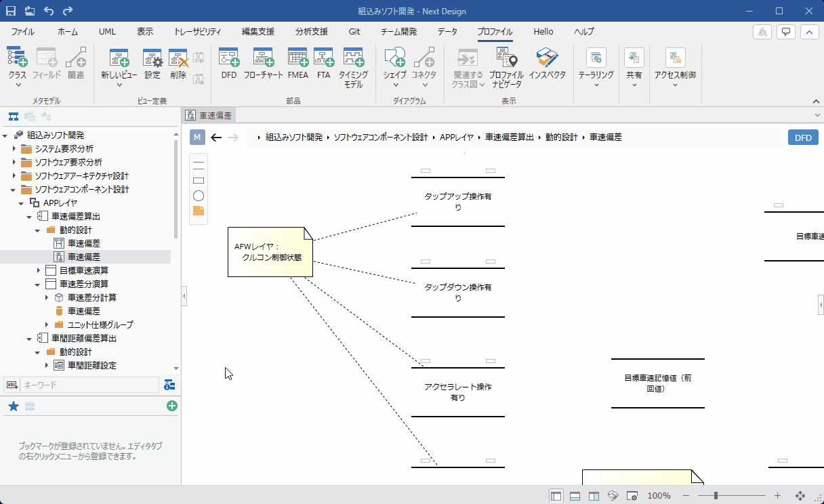Screen dimensions: 824x504
Task: Select the タップアップ操作有り data store
Action: pyautogui.click(x=458, y=202)
